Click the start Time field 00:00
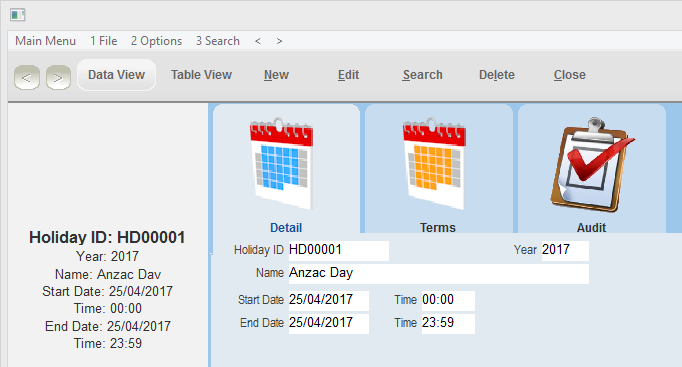682x367 pixels. click(448, 301)
